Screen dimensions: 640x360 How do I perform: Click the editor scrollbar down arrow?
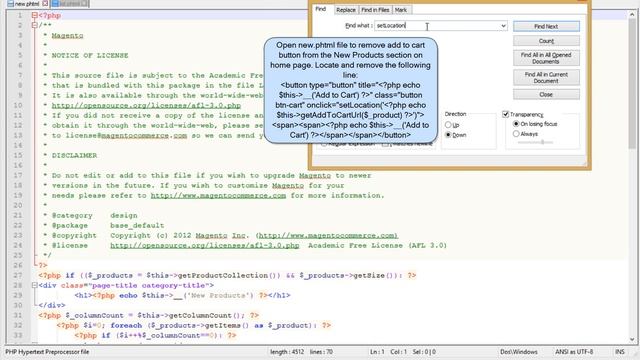coord(632,340)
